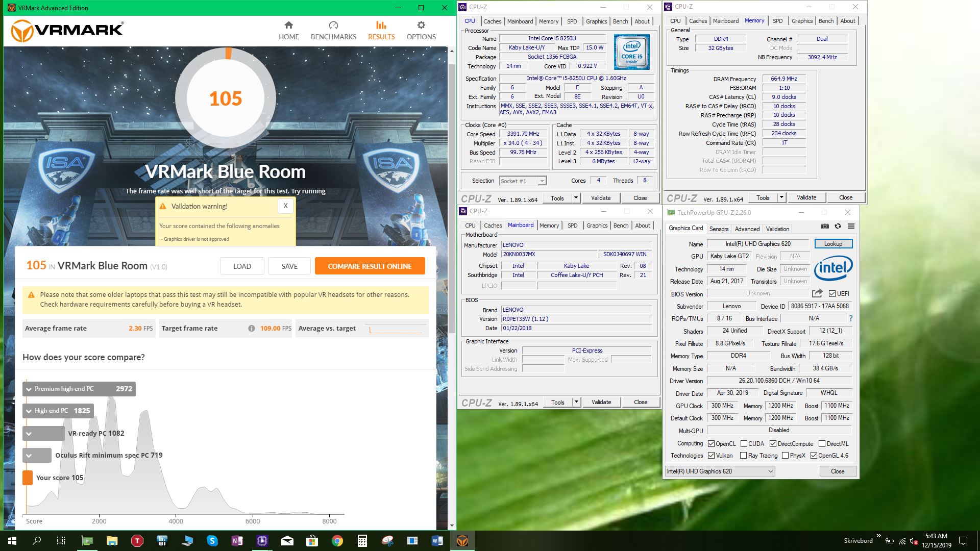This screenshot has height=551, width=980.
Task: Click Validate in the Mainboard CPU-Z window
Action: click(601, 402)
